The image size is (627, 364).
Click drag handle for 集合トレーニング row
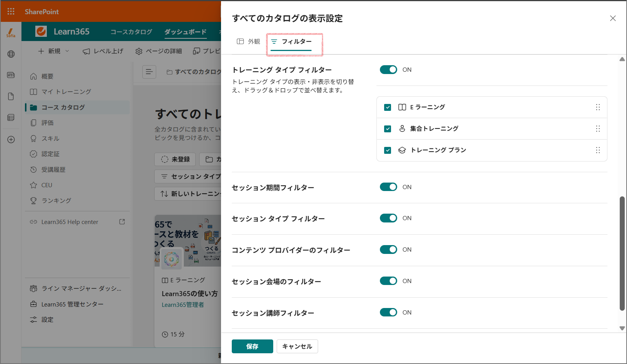coord(598,128)
